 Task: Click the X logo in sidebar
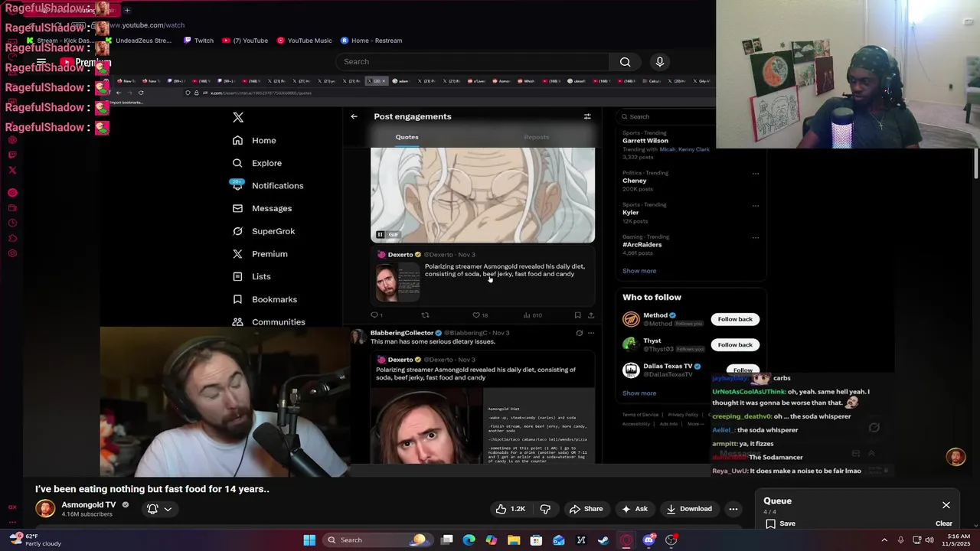pyautogui.click(x=238, y=117)
